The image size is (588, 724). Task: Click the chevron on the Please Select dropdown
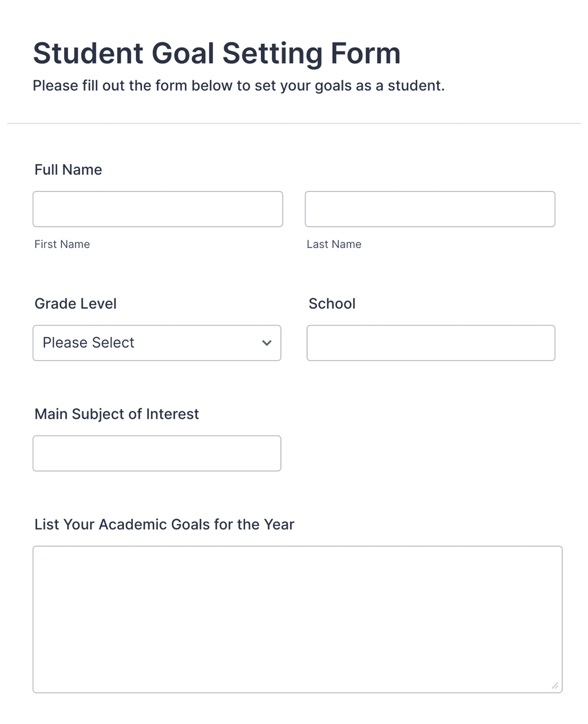266,343
